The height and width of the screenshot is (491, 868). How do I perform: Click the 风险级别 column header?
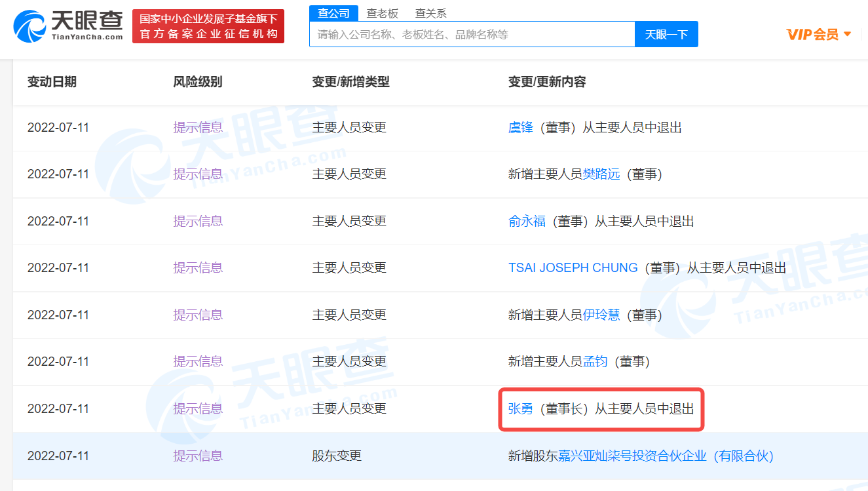point(198,82)
